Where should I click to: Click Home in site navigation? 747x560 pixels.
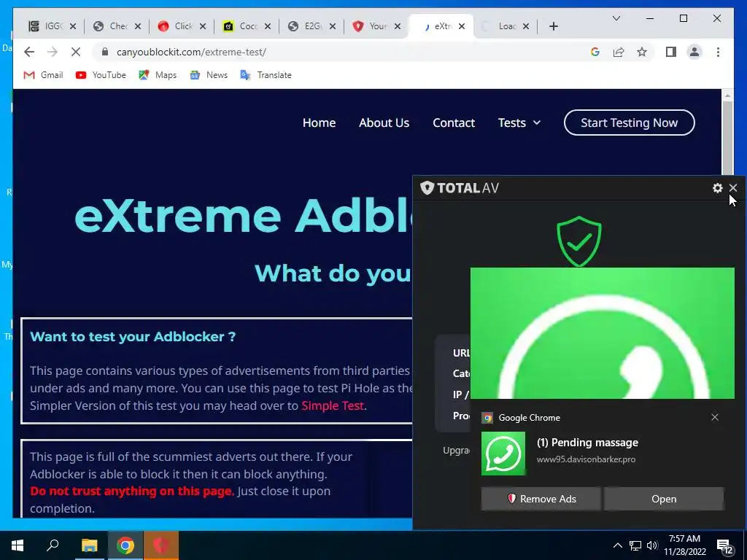coord(320,122)
